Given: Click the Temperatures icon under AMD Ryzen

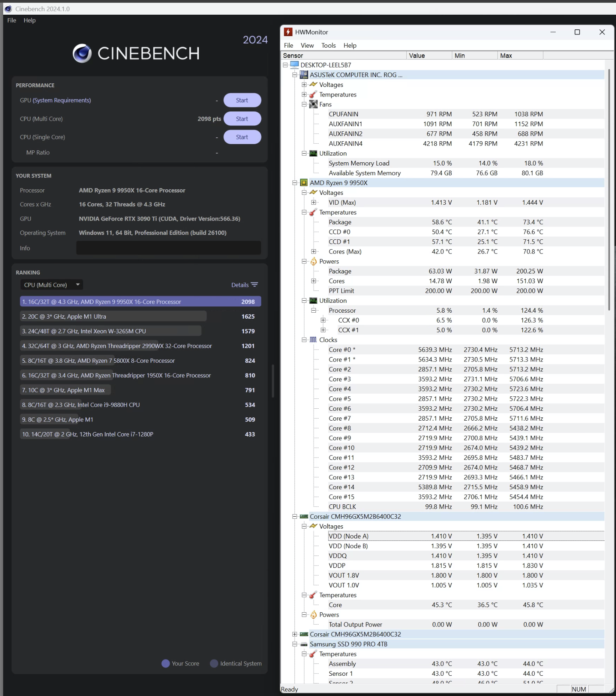Looking at the screenshot, I should point(313,212).
